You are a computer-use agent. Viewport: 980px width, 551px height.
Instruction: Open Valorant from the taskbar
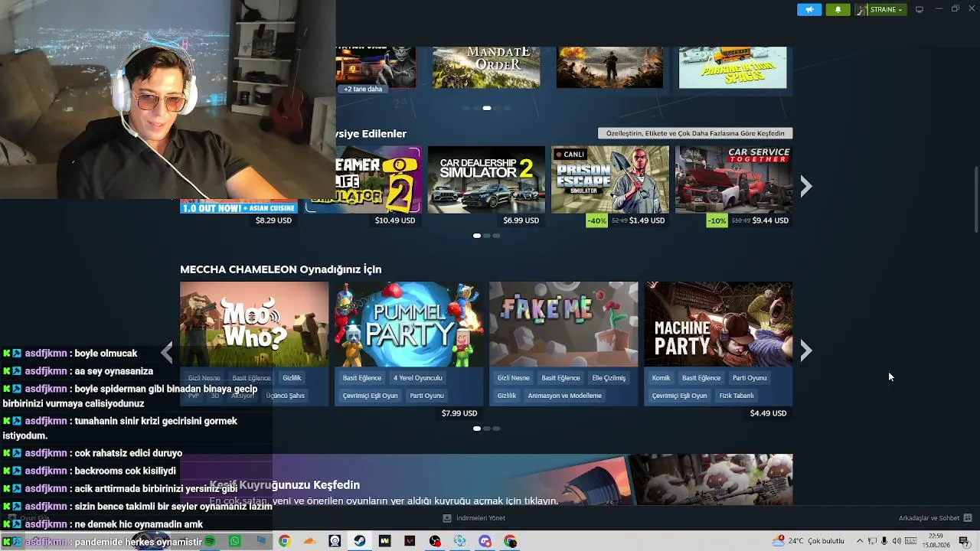coord(410,541)
